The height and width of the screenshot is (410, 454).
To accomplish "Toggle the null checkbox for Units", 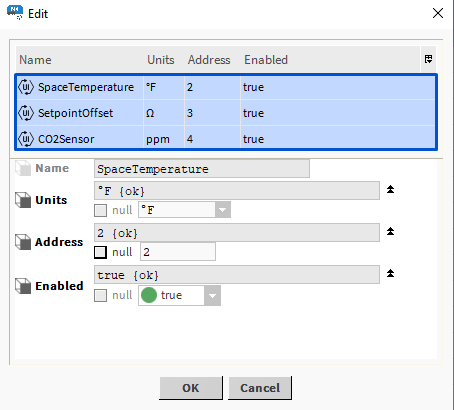I will pyautogui.click(x=101, y=210).
